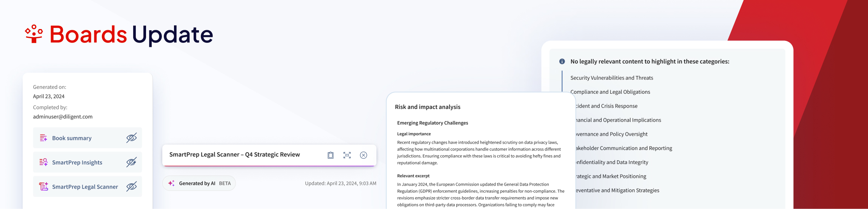This screenshot has width=868, height=209.
Task: Open the SmartPrep Insights item
Action: (x=77, y=162)
